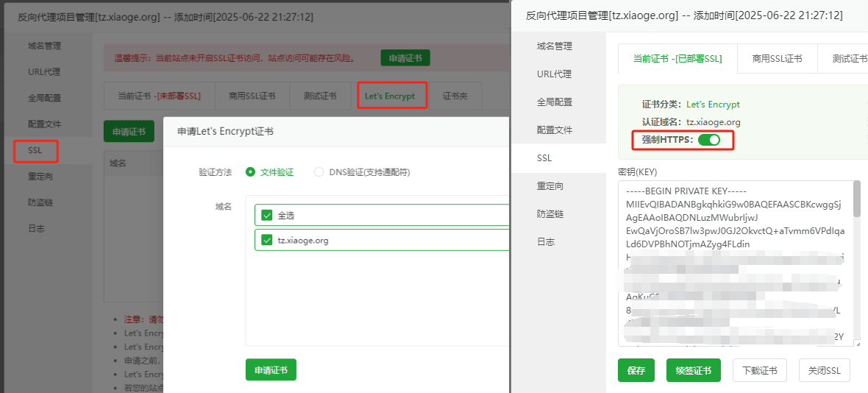Image resolution: width=868 pixels, height=393 pixels.
Task: Open URL代理 in right window sidebar
Action: pyautogui.click(x=555, y=74)
